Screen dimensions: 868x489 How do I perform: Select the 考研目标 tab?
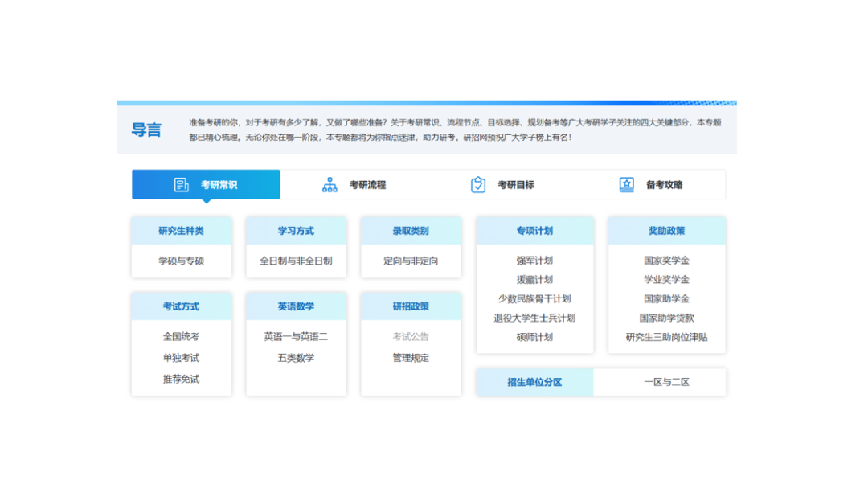tap(515, 185)
